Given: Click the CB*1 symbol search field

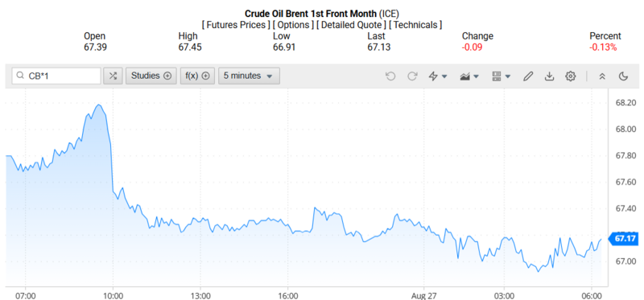Looking at the screenshot, I should (x=56, y=76).
